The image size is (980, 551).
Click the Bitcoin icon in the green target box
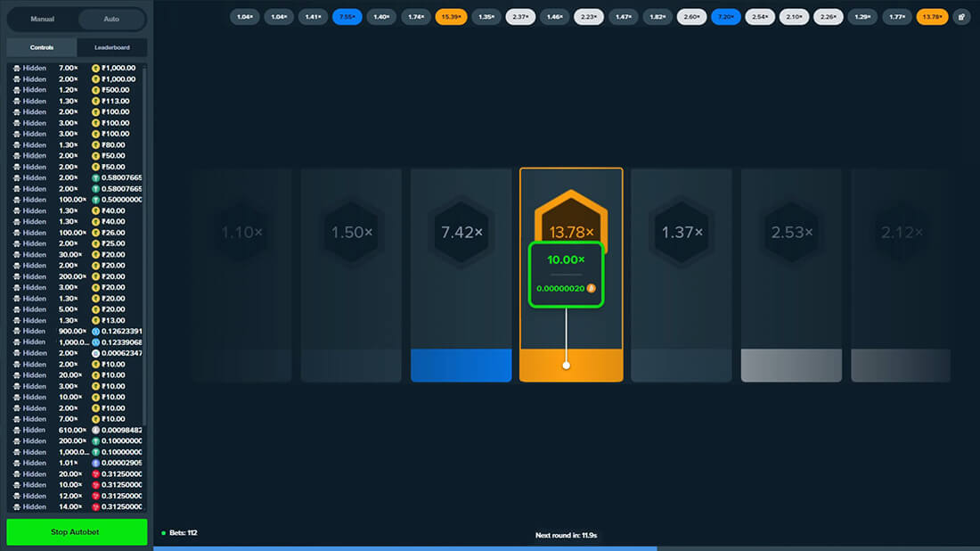click(591, 289)
